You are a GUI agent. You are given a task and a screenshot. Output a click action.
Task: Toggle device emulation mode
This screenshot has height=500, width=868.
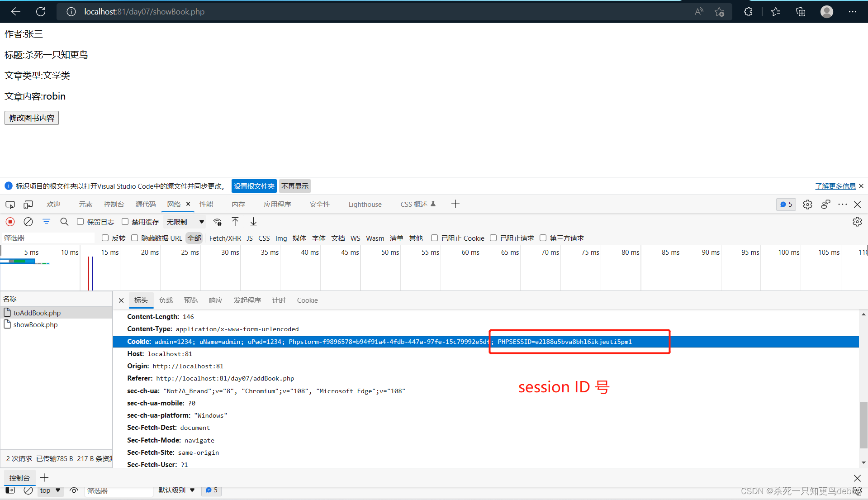[x=28, y=205]
